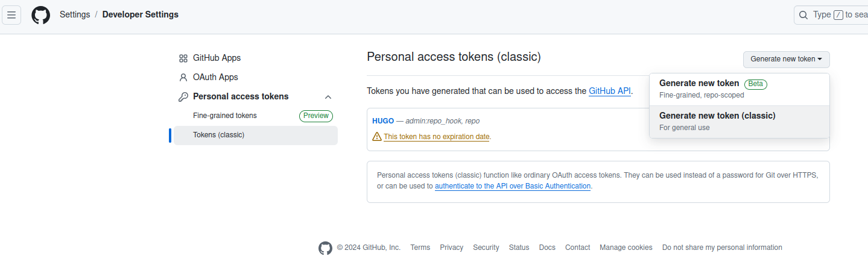
Task: Select Tokens (classic) in sidebar
Action: click(256, 136)
